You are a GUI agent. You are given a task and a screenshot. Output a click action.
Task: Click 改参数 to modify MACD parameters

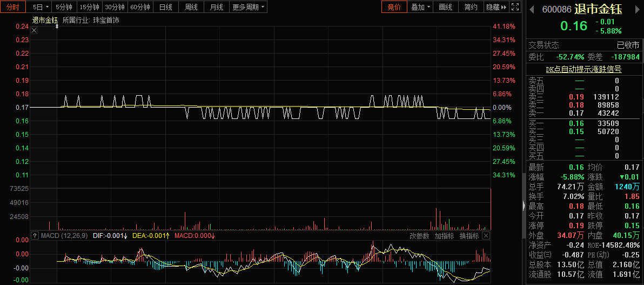(x=419, y=236)
